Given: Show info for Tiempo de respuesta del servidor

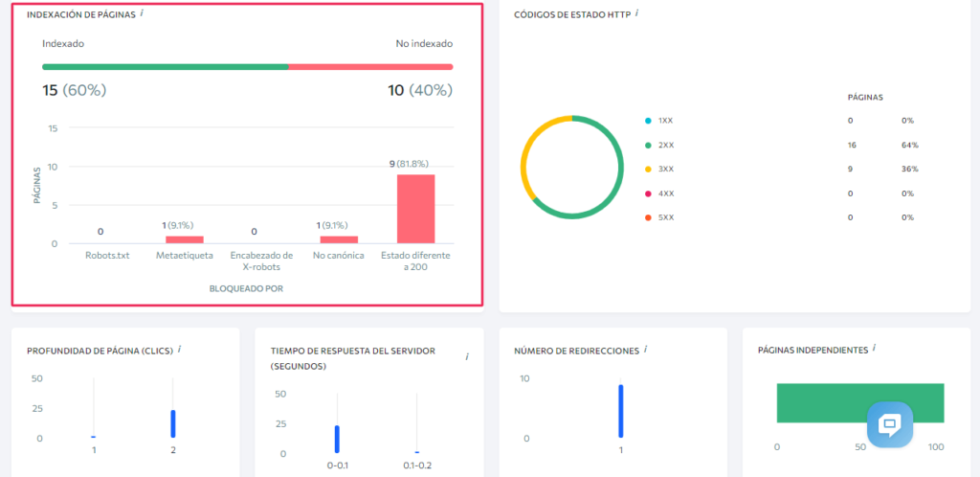Looking at the screenshot, I should click(466, 357).
